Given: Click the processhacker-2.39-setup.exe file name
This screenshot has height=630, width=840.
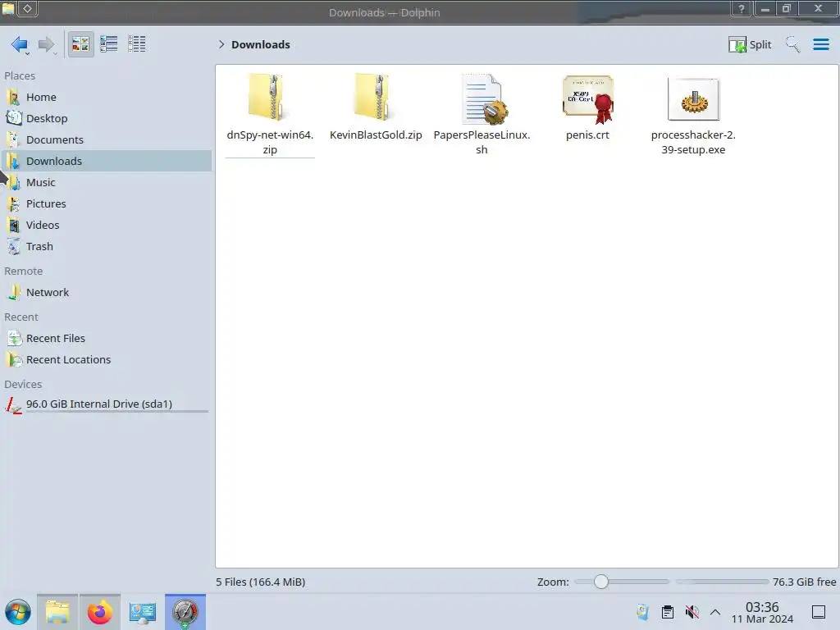Looking at the screenshot, I should click(693, 143).
